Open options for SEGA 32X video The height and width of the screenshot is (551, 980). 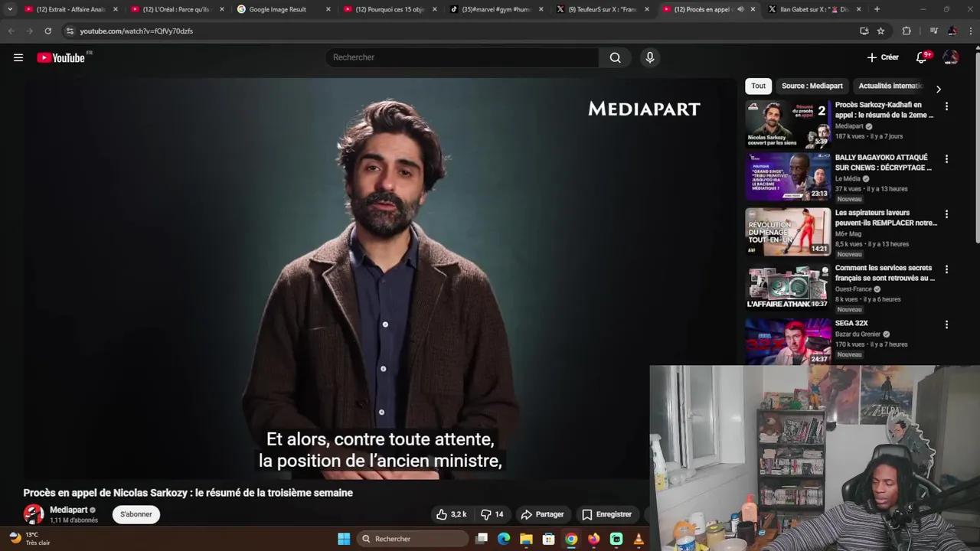946,324
